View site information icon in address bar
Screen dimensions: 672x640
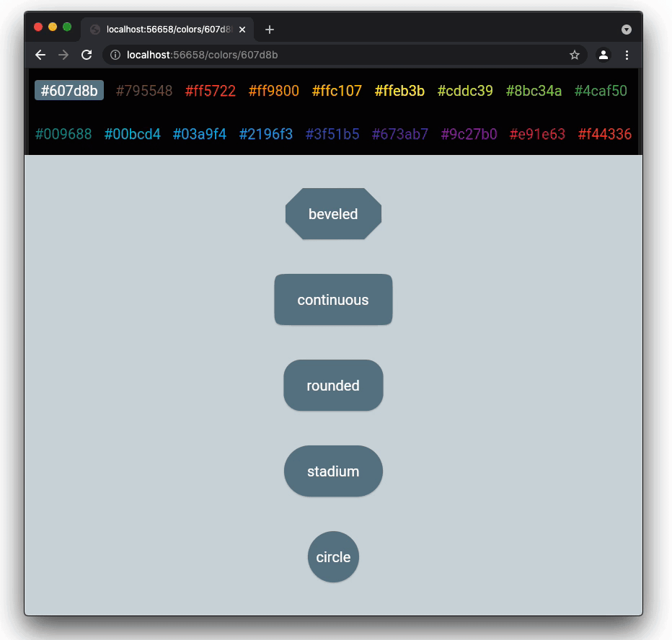(x=115, y=55)
